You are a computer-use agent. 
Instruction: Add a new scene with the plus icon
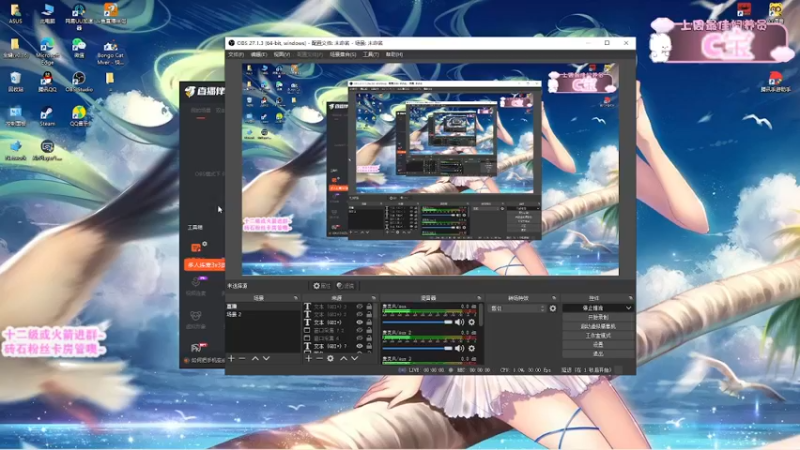tap(231, 359)
